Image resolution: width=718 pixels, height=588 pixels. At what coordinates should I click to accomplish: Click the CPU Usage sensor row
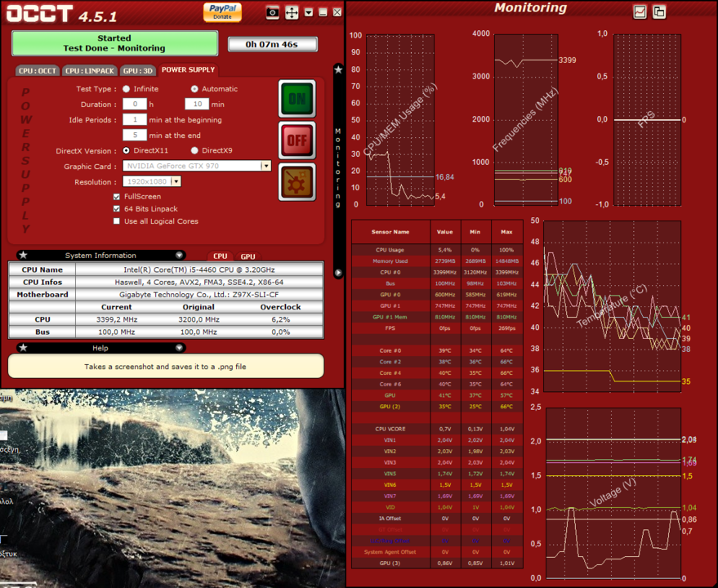437,250
